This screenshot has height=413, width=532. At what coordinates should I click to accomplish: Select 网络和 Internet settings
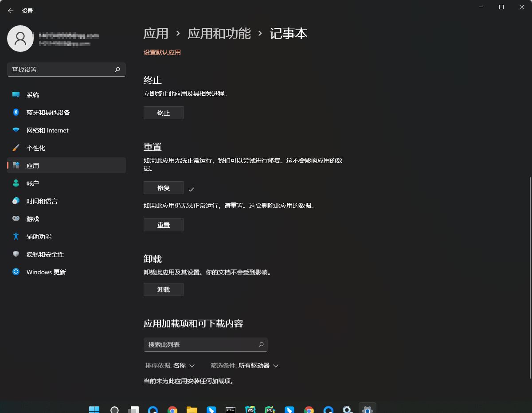(47, 130)
